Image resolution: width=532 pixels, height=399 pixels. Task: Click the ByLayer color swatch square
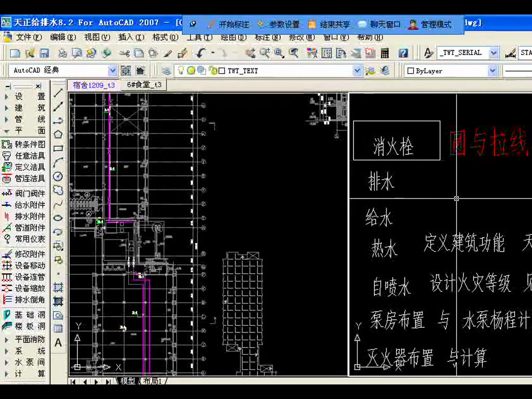[x=410, y=71]
